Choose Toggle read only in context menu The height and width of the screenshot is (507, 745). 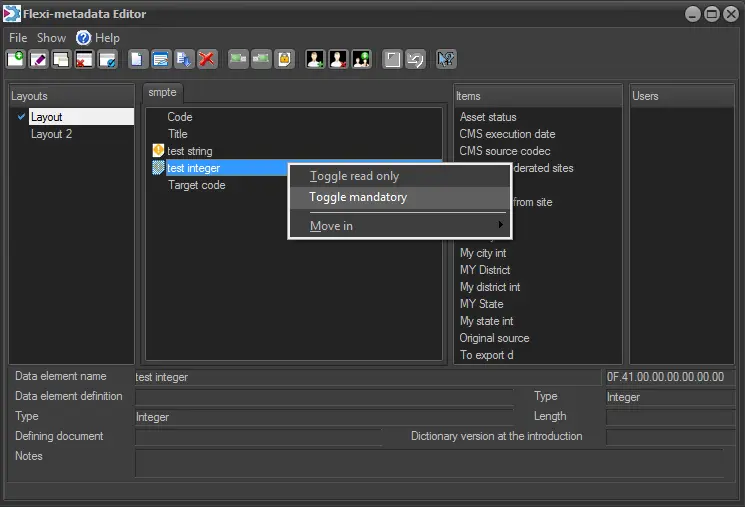coord(354,176)
